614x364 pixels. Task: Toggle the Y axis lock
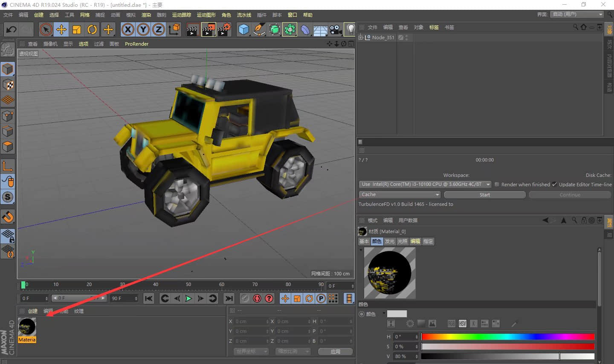pos(143,29)
